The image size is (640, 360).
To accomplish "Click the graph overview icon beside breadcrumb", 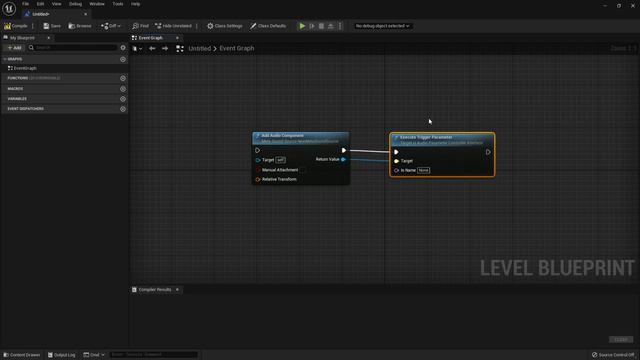I will pyautogui.click(x=180, y=49).
